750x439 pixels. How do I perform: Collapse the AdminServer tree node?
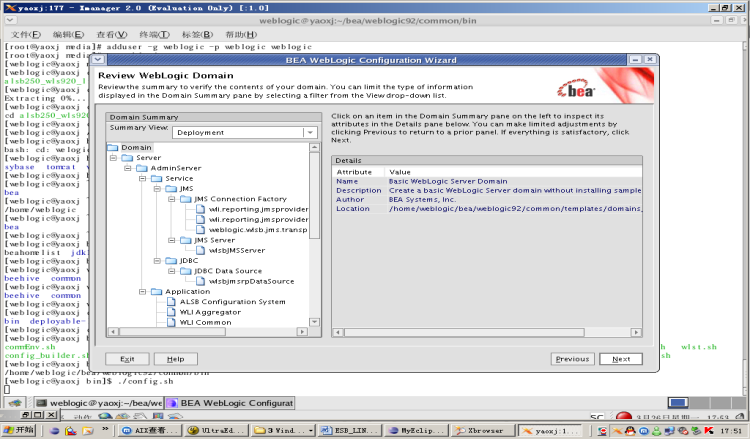point(128,168)
